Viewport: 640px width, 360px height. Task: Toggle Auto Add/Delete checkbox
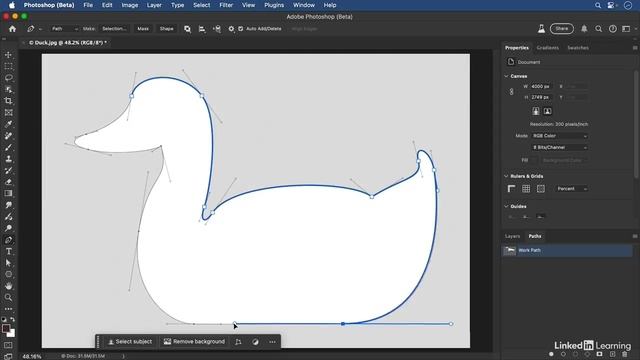[x=241, y=29]
